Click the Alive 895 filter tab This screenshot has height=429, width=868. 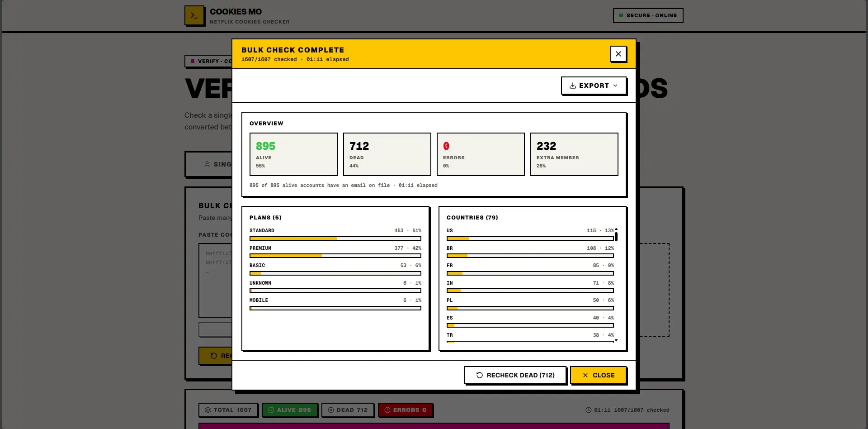click(290, 410)
